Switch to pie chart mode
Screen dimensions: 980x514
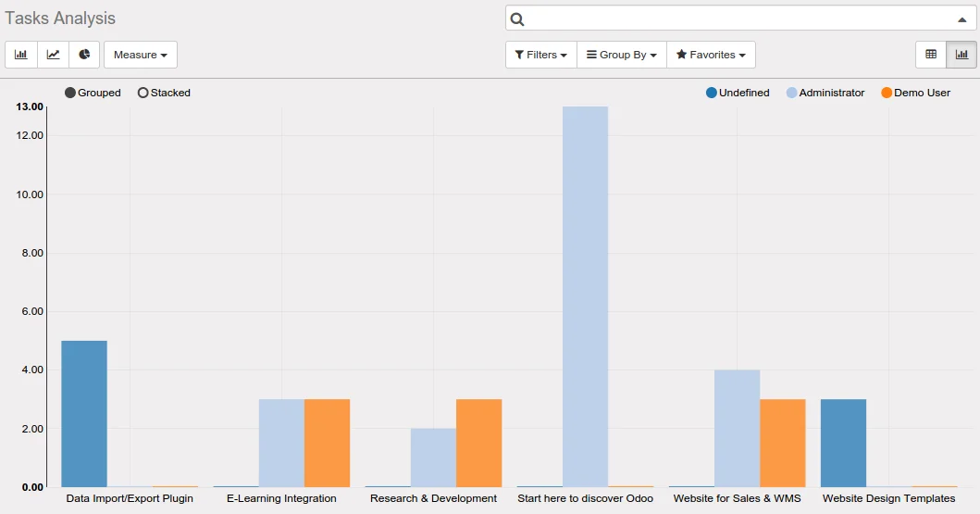click(x=84, y=55)
